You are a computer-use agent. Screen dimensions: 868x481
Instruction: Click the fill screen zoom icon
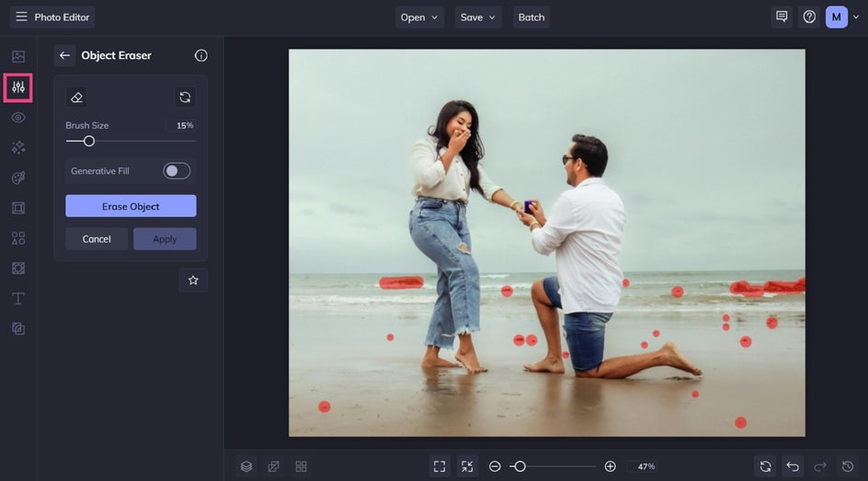click(x=467, y=466)
